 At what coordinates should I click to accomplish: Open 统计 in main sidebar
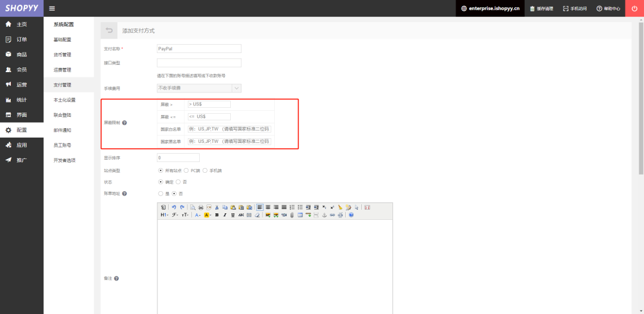tap(22, 100)
